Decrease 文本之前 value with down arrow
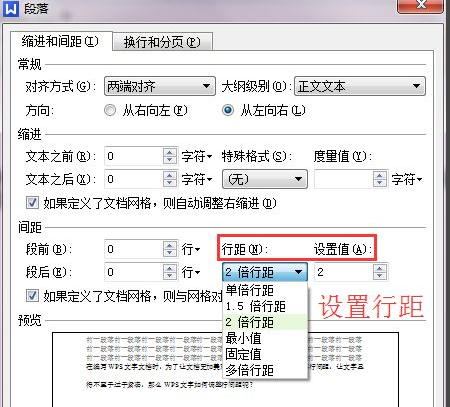This screenshot has width=450, height=407. (170, 160)
